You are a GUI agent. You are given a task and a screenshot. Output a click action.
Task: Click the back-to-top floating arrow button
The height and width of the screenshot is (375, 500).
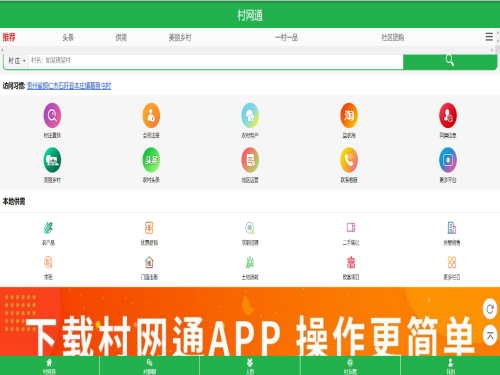[x=490, y=336]
